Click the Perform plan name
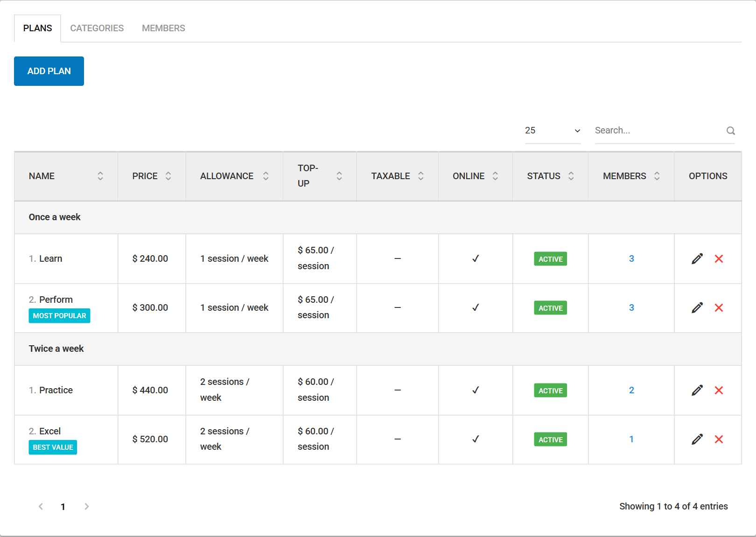Image resolution: width=756 pixels, height=537 pixels. point(56,300)
